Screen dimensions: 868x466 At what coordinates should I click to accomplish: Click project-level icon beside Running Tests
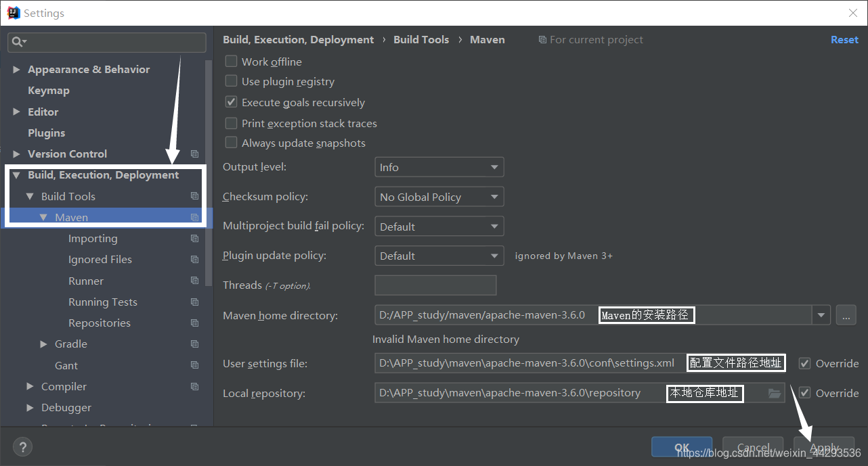click(x=194, y=302)
